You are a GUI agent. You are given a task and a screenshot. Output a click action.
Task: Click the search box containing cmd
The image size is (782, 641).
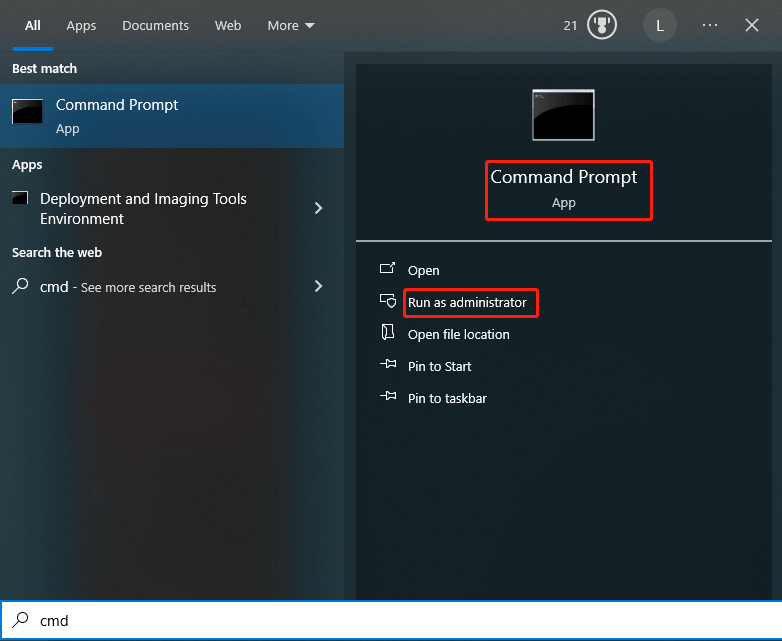391,620
